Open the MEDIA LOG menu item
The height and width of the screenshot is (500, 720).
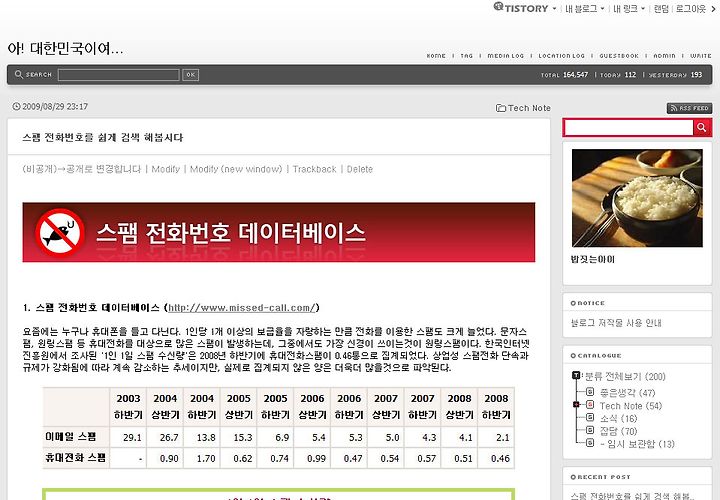click(x=506, y=56)
